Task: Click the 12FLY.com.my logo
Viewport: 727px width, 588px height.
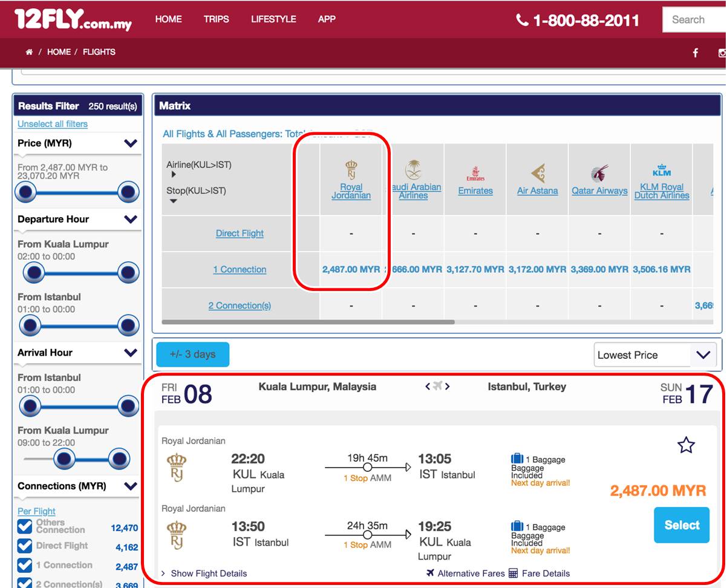Action: point(73,20)
